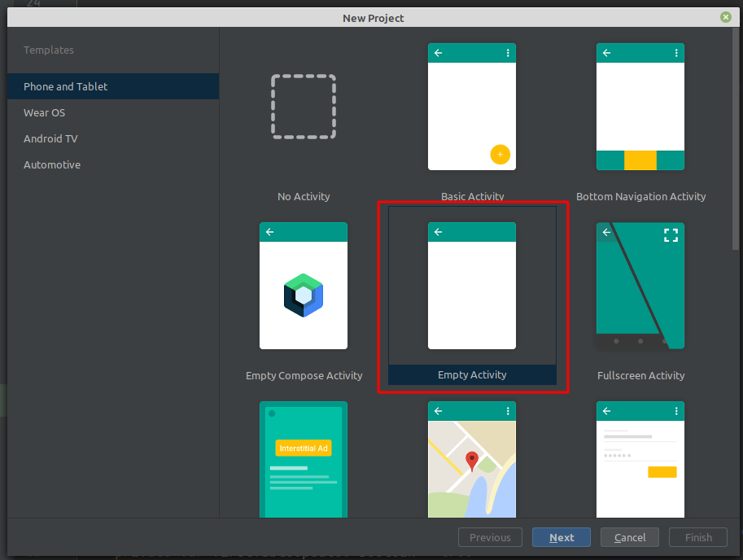Click the Jetpack Compose hexagon logo

point(304,295)
